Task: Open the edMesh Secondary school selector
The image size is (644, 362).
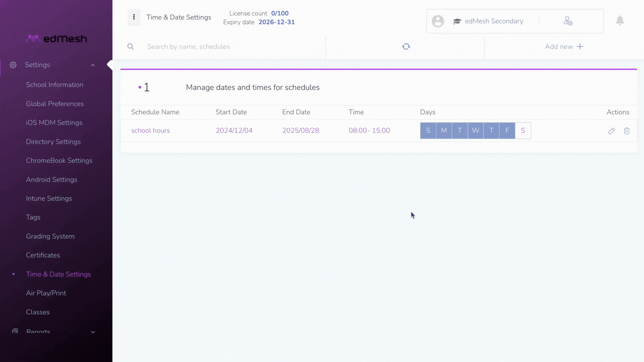Action: click(488, 21)
